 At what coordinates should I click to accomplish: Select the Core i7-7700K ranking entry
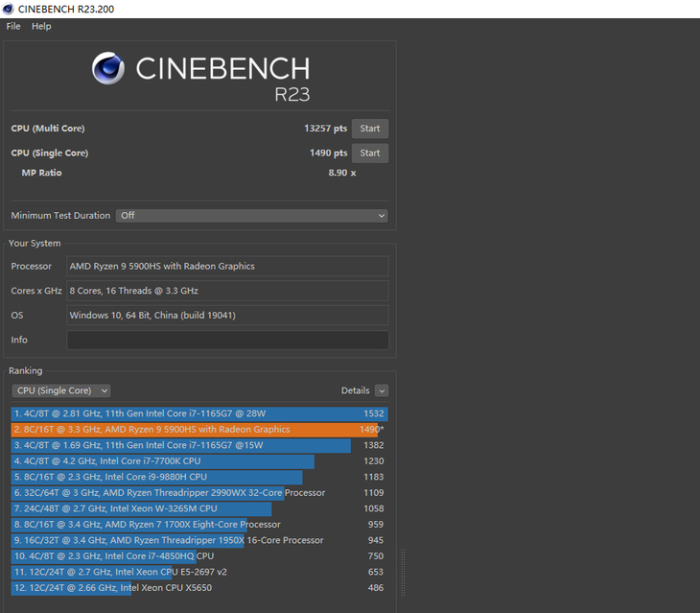tap(163, 461)
